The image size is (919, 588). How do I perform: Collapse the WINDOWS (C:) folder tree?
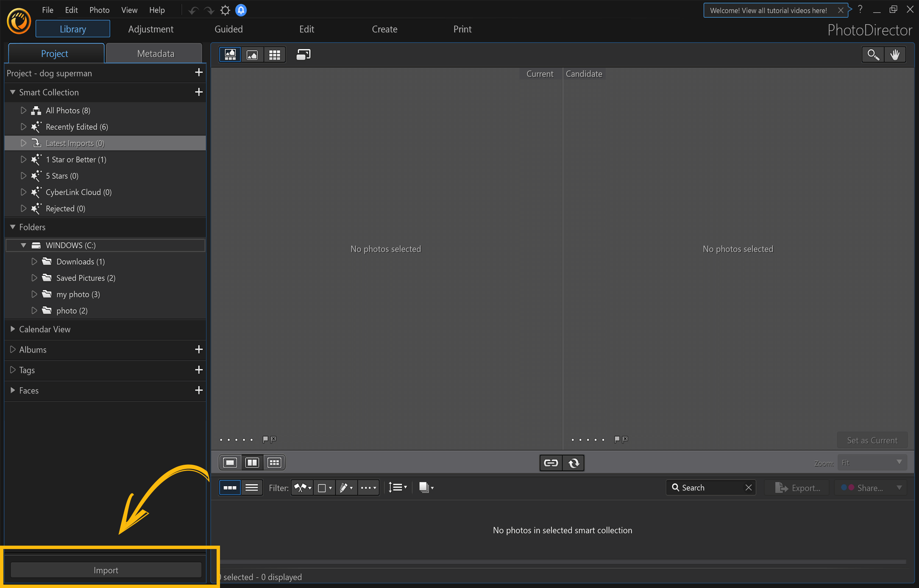[x=24, y=245]
